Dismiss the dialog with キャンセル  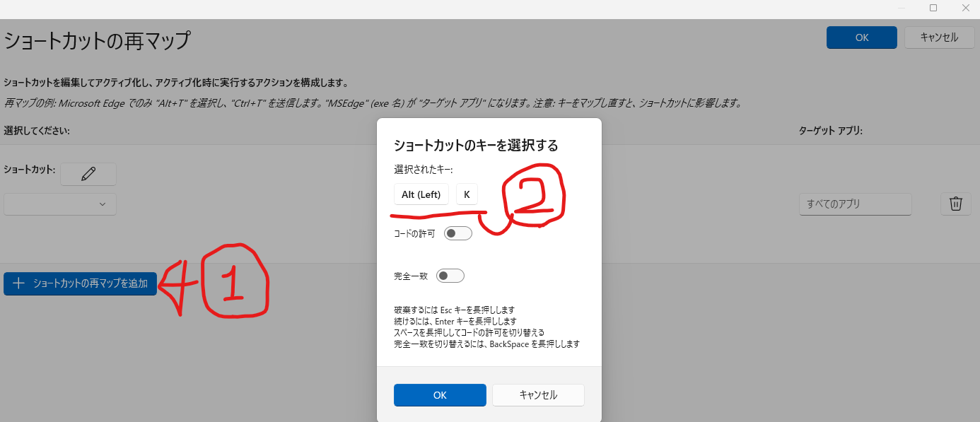coord(538,395)
